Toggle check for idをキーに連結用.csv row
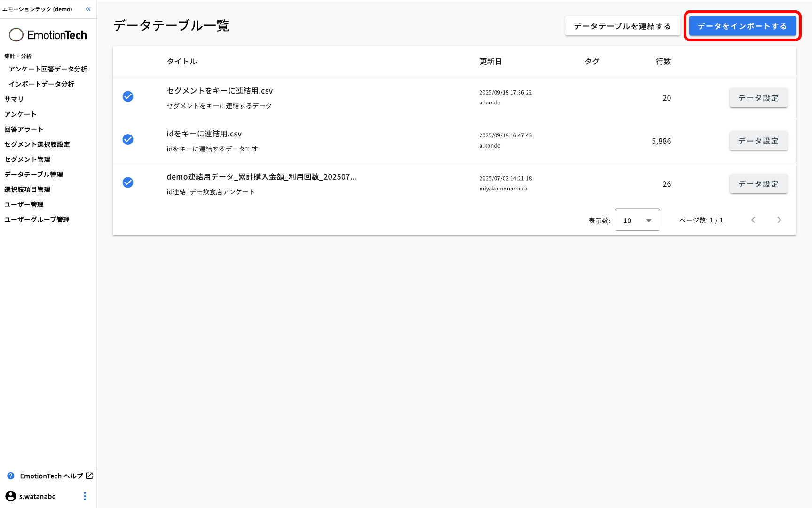812x508 pixels. (x=128, y=140)
